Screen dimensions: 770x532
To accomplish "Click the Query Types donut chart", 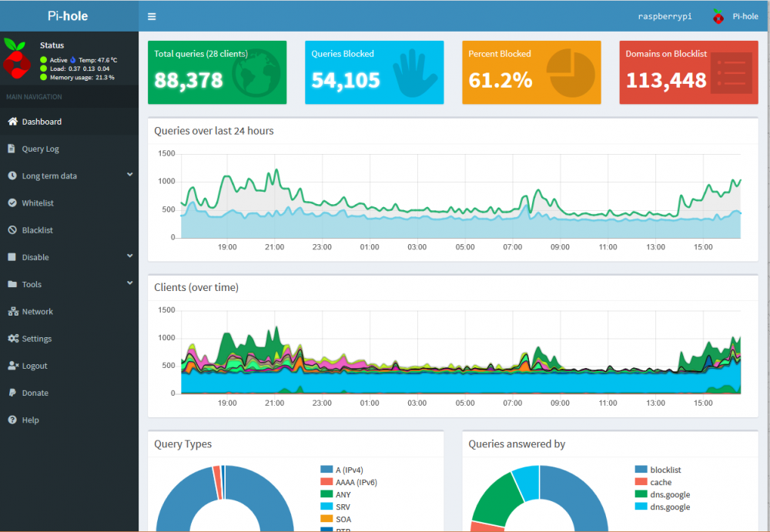I will click(x=224, y=499).
